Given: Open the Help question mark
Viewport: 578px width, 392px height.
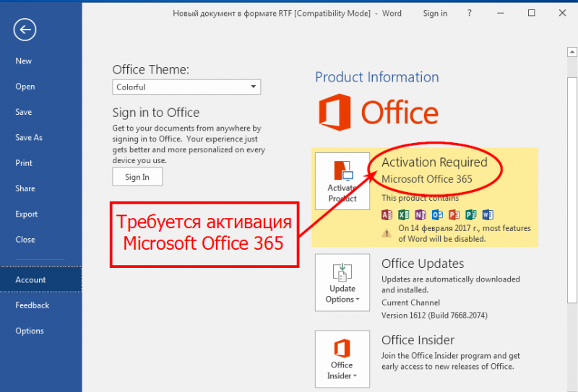Looking at the screenshot, I should click(x=469, y=13).
